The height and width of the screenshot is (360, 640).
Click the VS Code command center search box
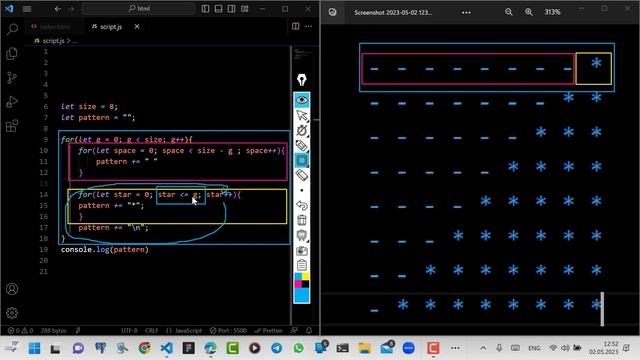tap(138, 9)
